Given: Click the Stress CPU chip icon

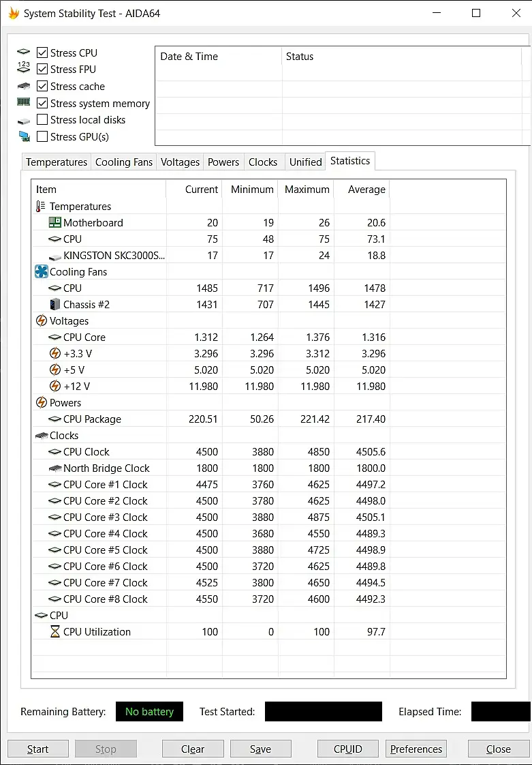Looking at the screenshot, I should 23,52.
